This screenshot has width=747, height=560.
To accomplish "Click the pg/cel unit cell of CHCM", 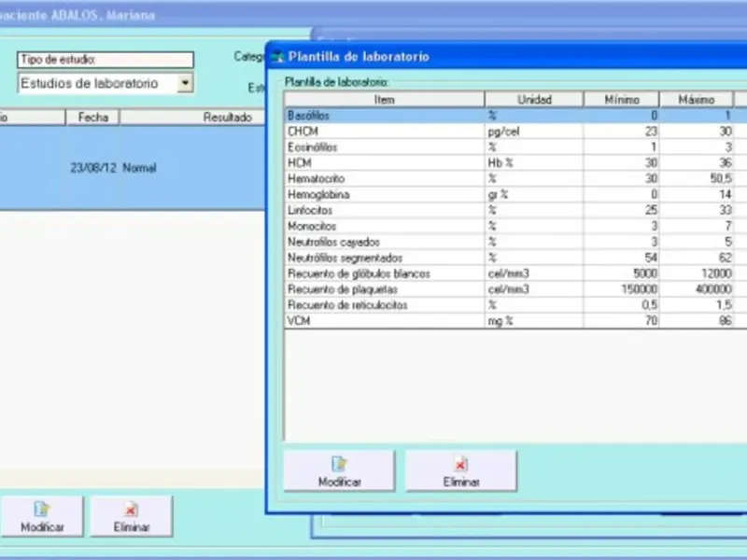I will pyautogui.click(x=533, y=131).
